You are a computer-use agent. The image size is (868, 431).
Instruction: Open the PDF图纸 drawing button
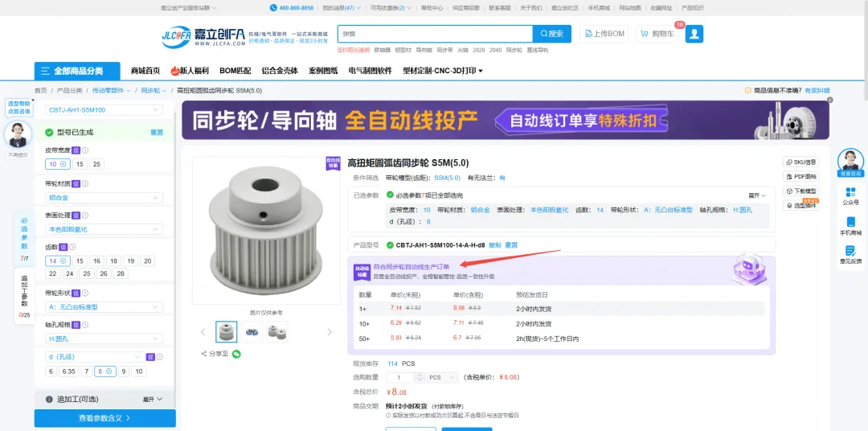click(x=800, y=176)
